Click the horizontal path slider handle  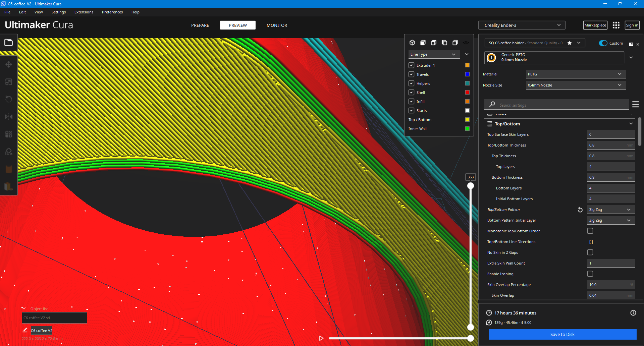tap(471, 338)
